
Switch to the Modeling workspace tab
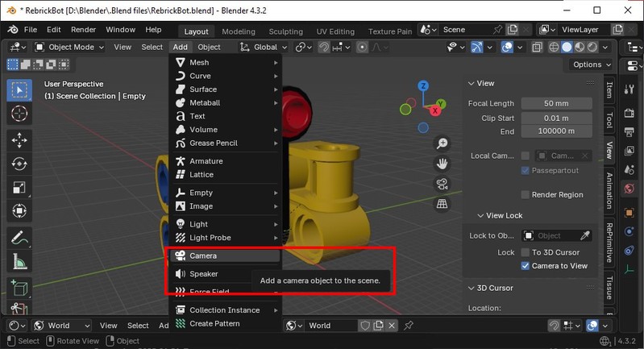click(239, 31)
